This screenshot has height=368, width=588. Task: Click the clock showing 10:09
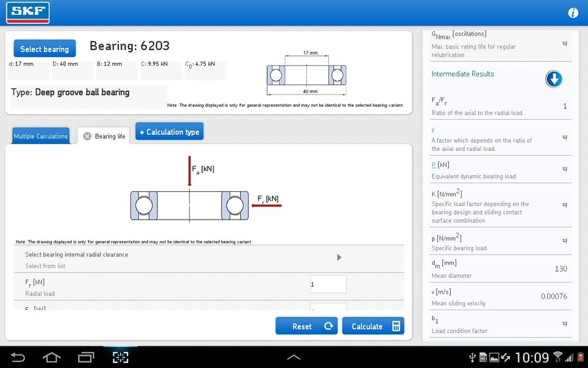[532, 357]
